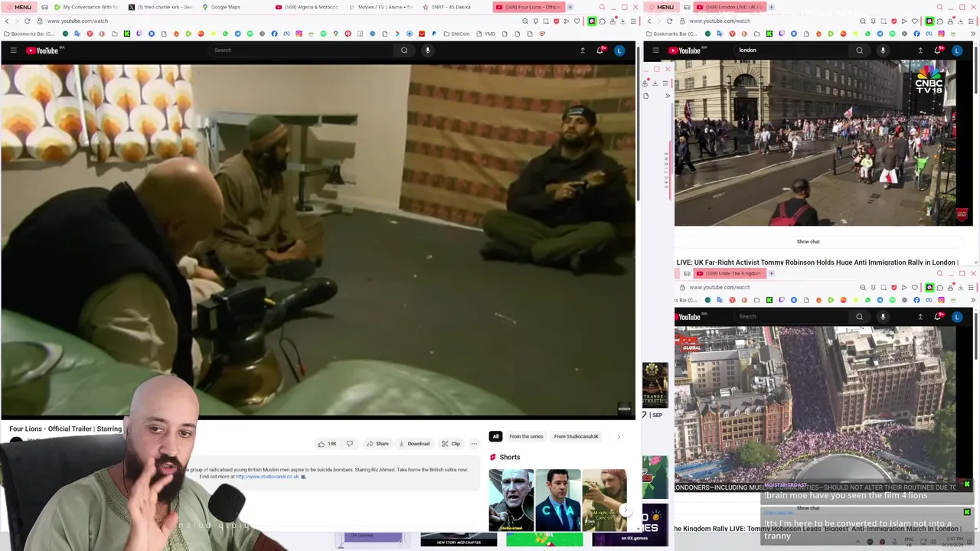
Task: Open the CIA Shorts thumbnail
Action: 557,500
